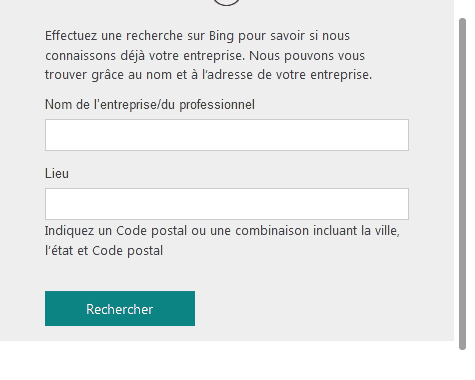This screenshot has height=380, width=475.
Task: Click the empty gray area right of Rechercher
Action: point(323,308)
